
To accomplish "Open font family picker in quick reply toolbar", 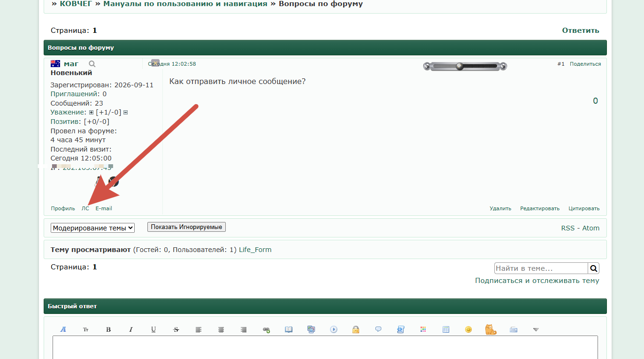I will [x=63, y=329].
